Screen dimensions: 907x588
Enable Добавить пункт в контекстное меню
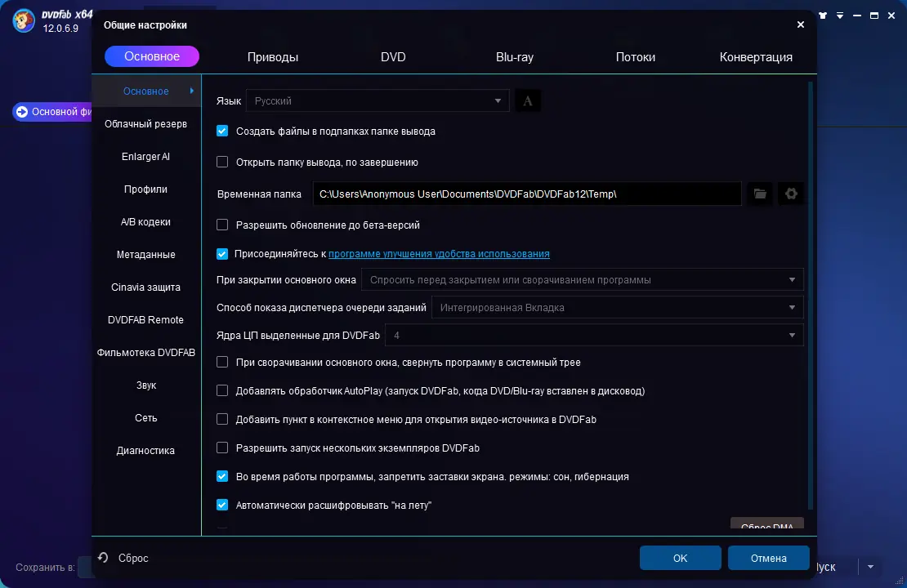tap(222, 419)
